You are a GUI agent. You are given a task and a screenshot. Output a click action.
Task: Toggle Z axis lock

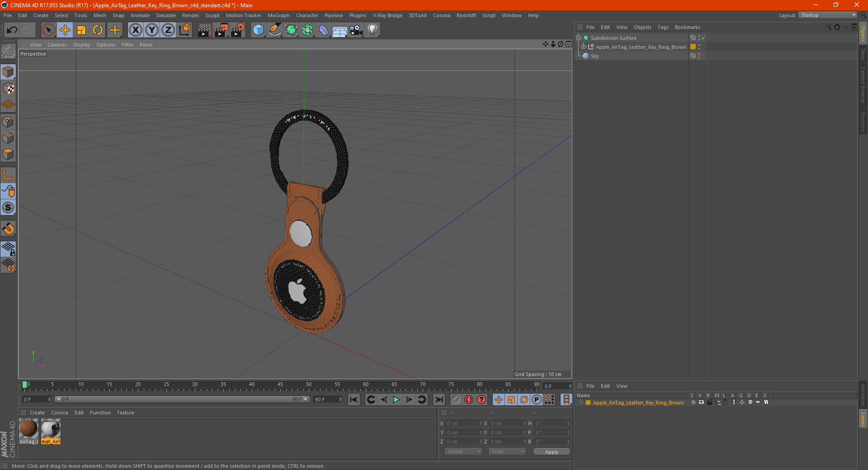168,30
